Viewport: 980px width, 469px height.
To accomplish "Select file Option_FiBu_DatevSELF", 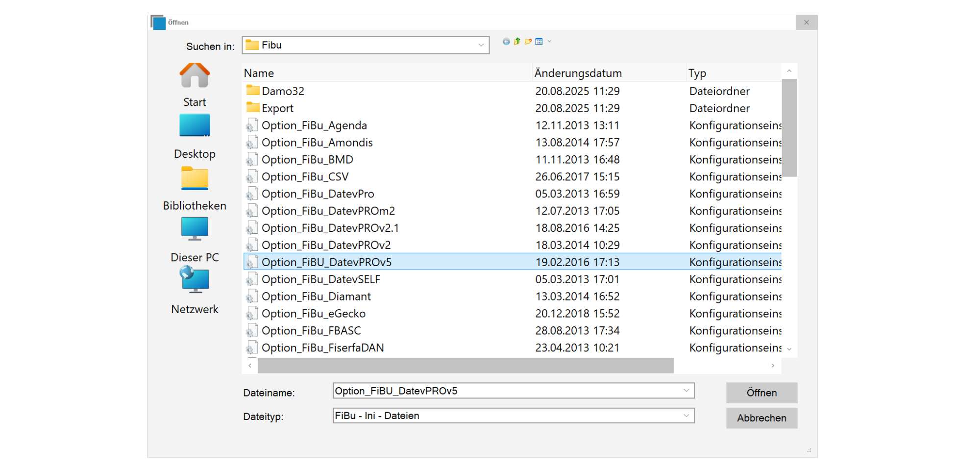I will point(321,279).
